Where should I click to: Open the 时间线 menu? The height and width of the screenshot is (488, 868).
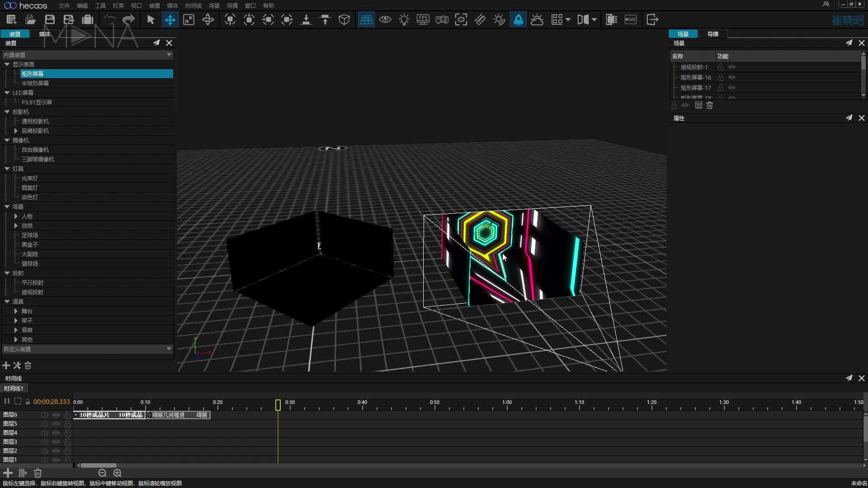click(193, 5)
